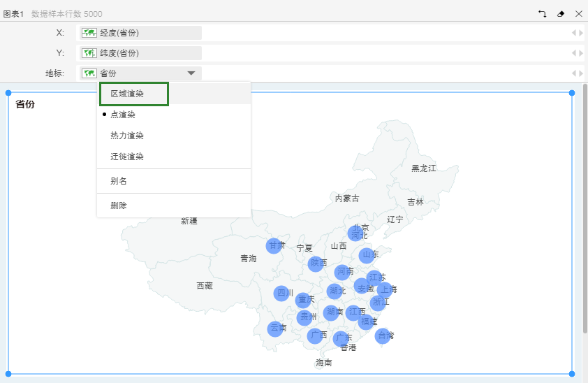Click the eraser clear icon in the header
Image resolution: width=588 pixels, height=383 pixels.
(561, 14)
